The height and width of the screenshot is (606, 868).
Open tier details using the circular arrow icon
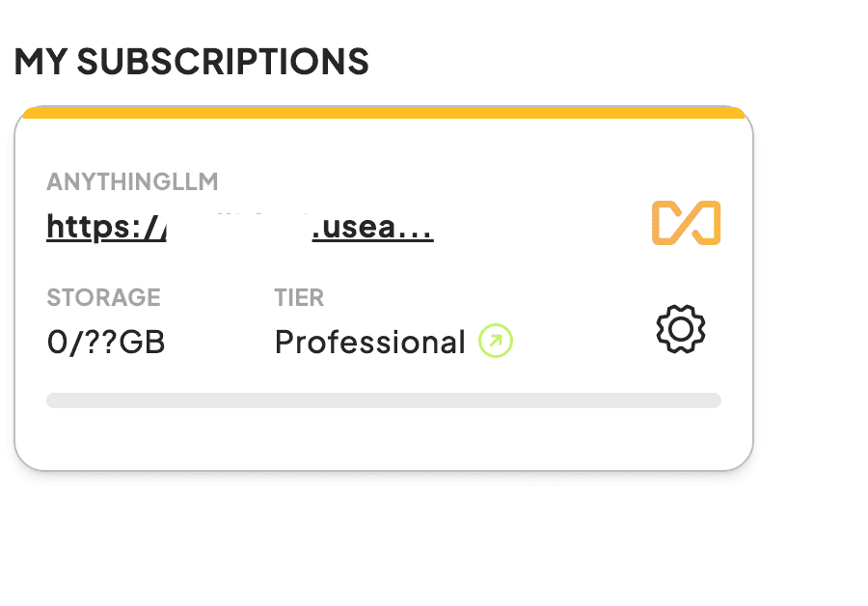[495, 342]
